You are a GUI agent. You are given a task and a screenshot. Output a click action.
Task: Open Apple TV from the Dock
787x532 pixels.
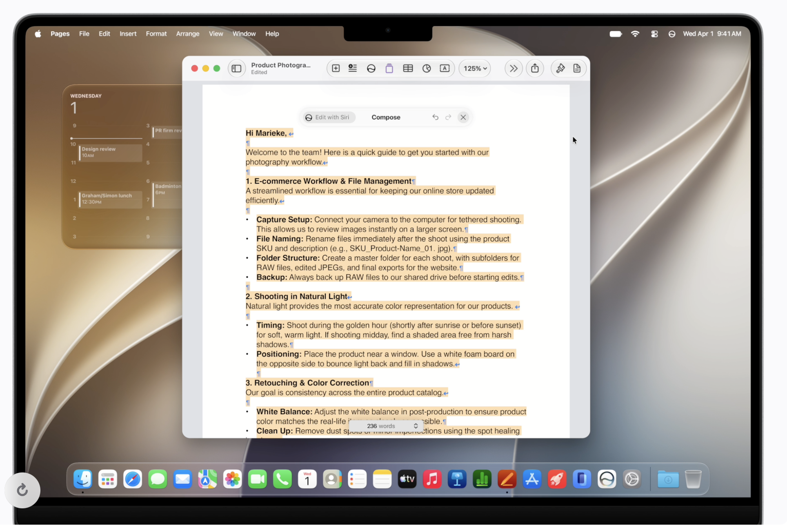click(407, 479)
